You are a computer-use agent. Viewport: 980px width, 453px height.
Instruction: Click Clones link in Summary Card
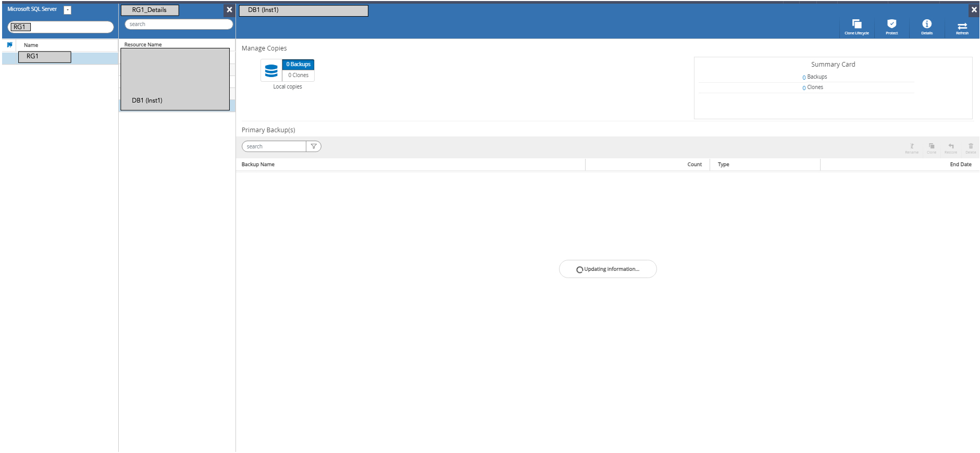click(x=815, y=87)
